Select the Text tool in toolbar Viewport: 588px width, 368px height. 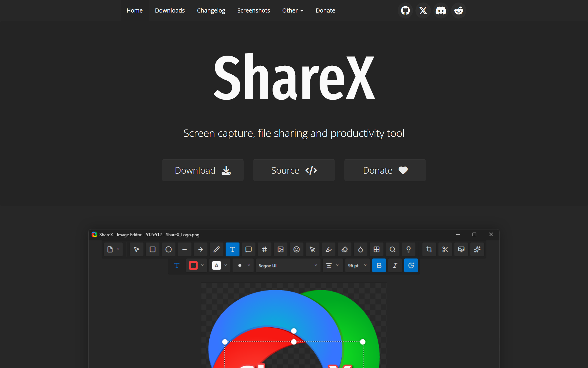232,249
